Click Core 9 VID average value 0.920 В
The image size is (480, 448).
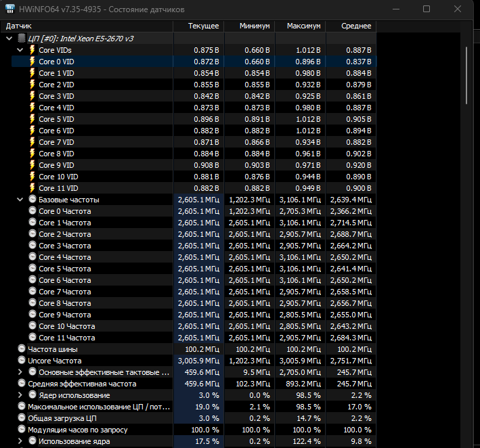[x=359, y=165]
